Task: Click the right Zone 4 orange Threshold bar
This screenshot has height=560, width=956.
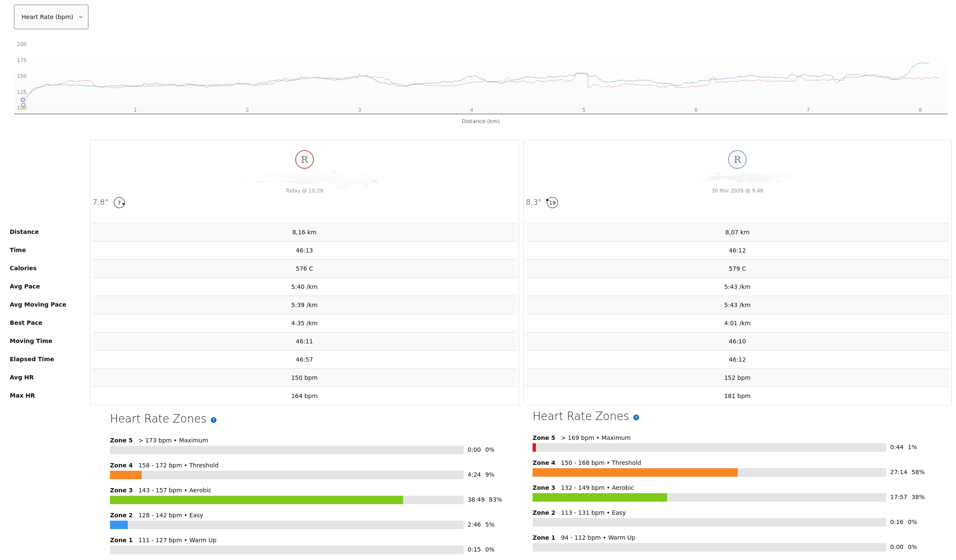Action: [635, 472]
